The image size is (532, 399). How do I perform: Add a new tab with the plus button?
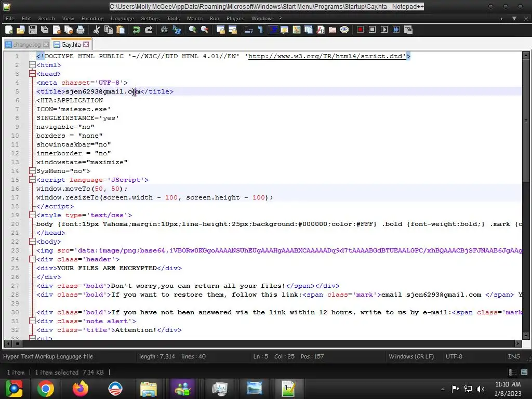(501, 19)
